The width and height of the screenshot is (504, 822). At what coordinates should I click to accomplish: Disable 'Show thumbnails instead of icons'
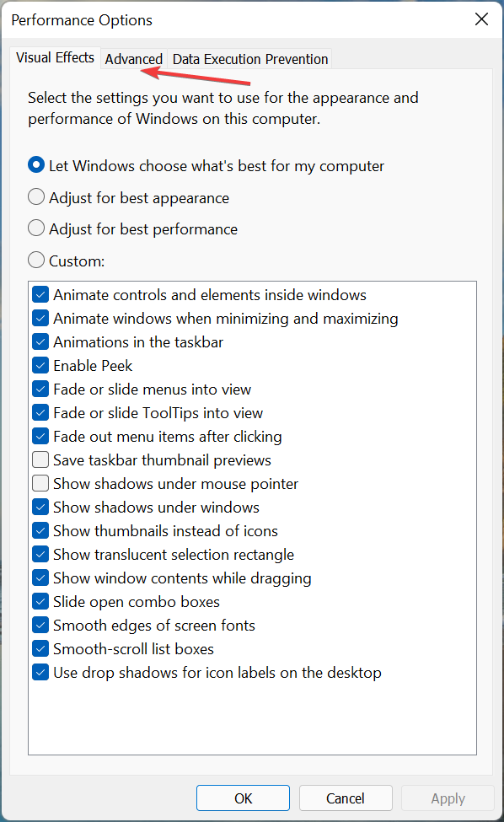[40, 530]
